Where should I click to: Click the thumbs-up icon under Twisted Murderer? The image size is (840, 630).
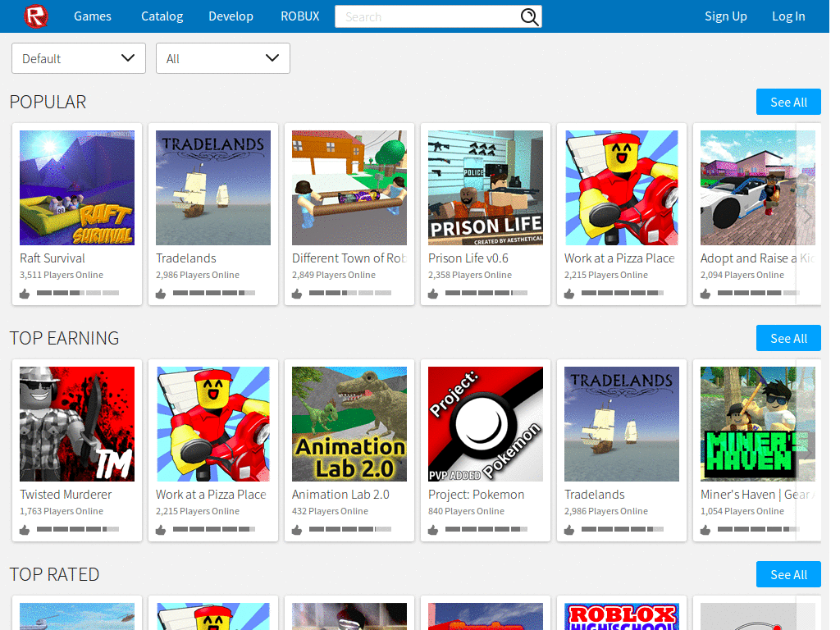click(24, 529)
